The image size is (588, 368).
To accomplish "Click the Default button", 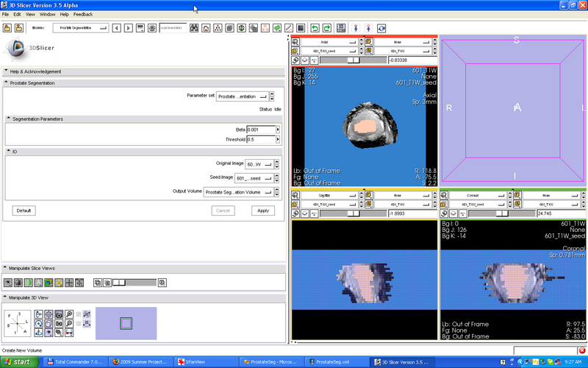I will (24, 210).
